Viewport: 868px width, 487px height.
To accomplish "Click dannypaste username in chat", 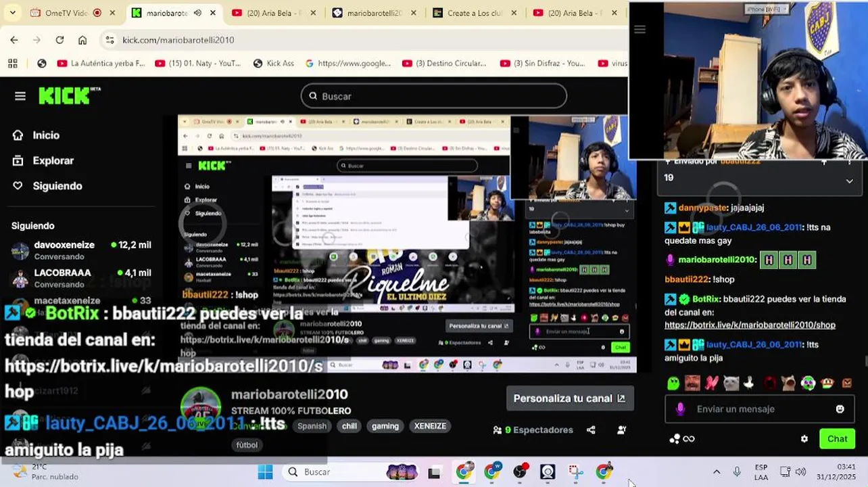I will click(x=703, y=208).
